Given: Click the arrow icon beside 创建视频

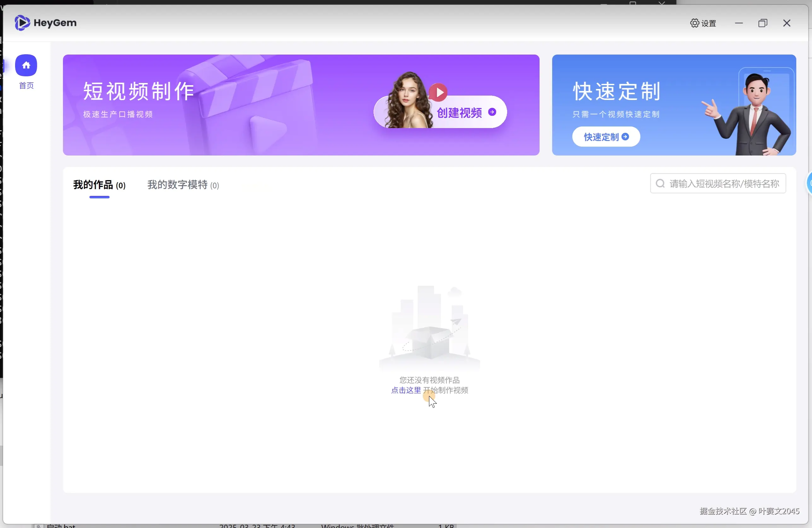Looking at the screenshot, I should pos(492,112).
